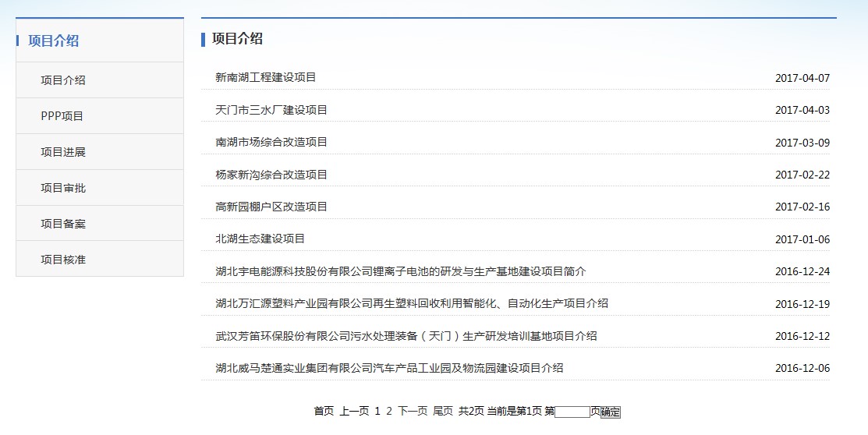The width and height of the screenshot is (868, 435).
Task: Click the page number input field
Action: coord(572,412)
